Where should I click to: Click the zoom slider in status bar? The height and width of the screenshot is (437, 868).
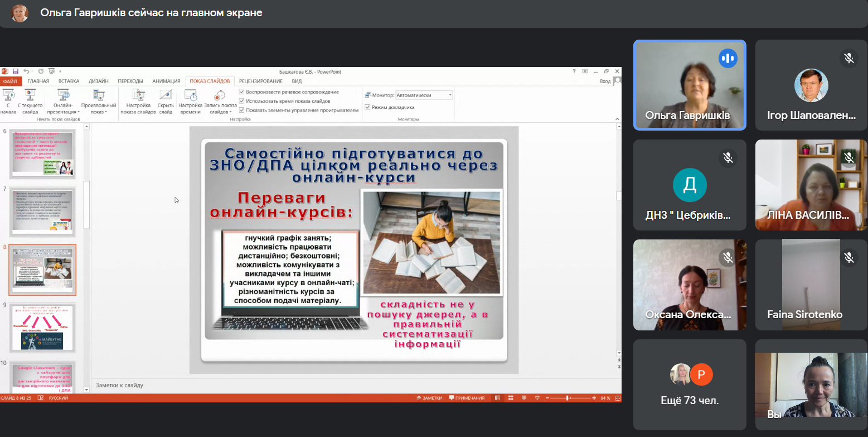tap(568, 398)
